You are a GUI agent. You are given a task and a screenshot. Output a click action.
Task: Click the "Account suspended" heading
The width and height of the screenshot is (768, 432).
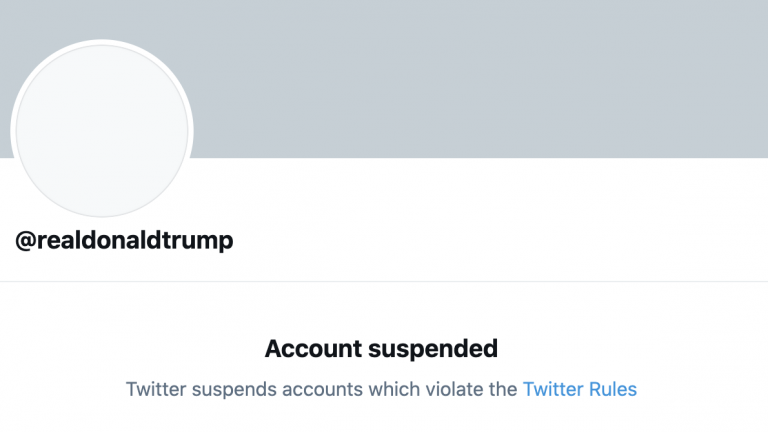click(x=381, y=349)
